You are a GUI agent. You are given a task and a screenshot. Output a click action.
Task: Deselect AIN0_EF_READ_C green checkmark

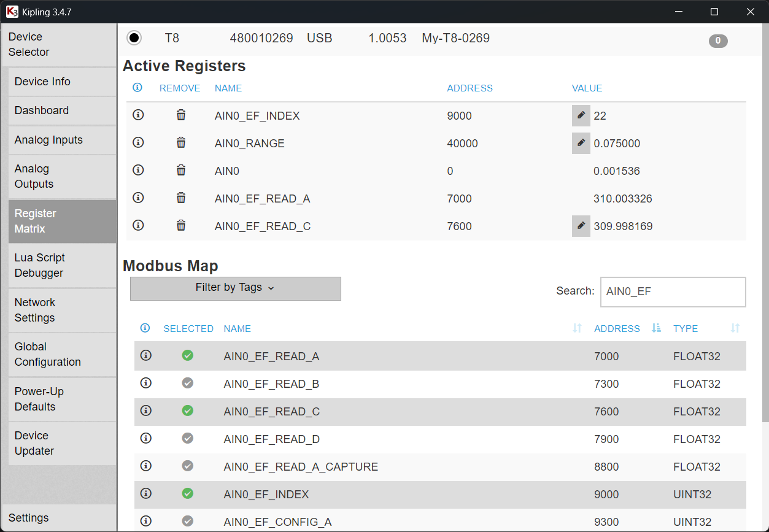(x=188, y=411)
